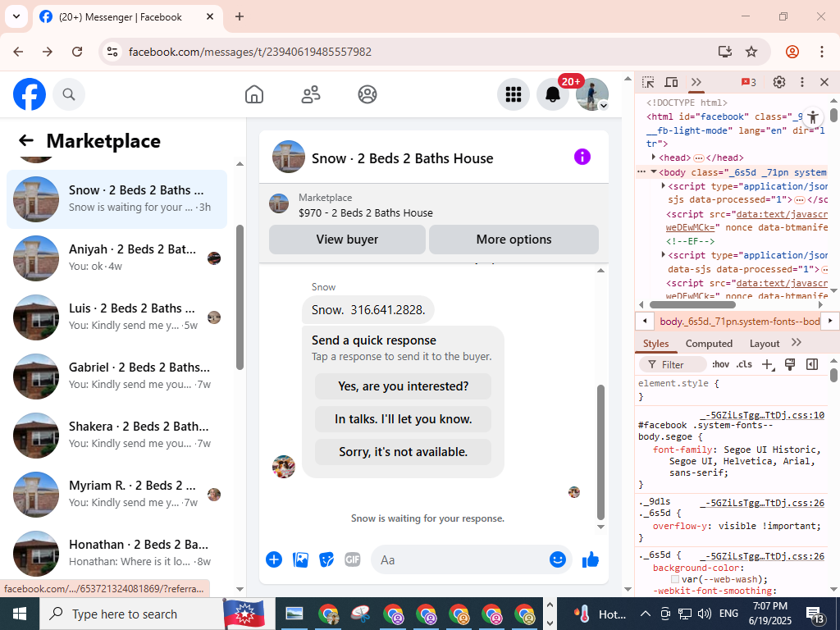
Task: Open the Aniyah conversation in list
Action: click(x=116, y=258)
